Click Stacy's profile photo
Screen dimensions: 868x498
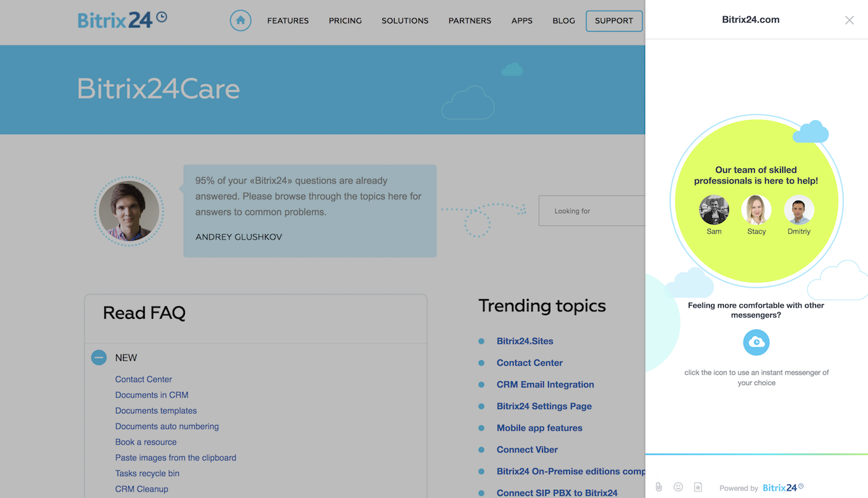(x=756, y=210)
